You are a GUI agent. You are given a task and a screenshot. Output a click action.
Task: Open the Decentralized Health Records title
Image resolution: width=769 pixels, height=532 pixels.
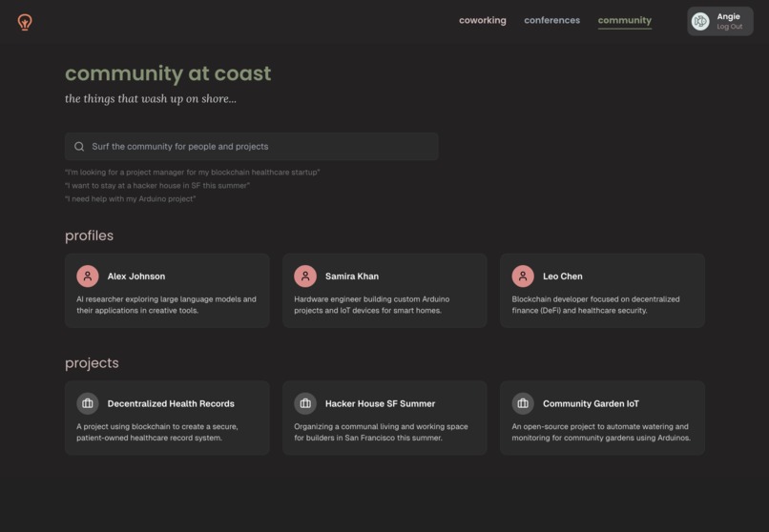171,403
